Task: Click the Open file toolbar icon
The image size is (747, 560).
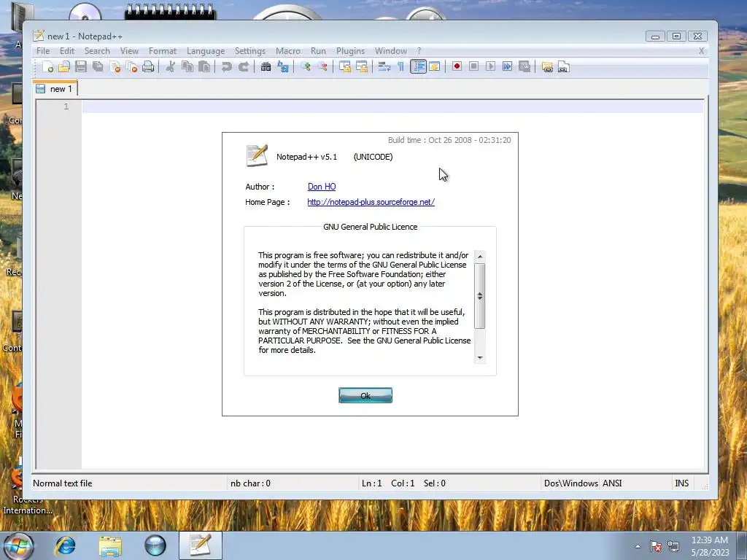Action: coord(64,66)
